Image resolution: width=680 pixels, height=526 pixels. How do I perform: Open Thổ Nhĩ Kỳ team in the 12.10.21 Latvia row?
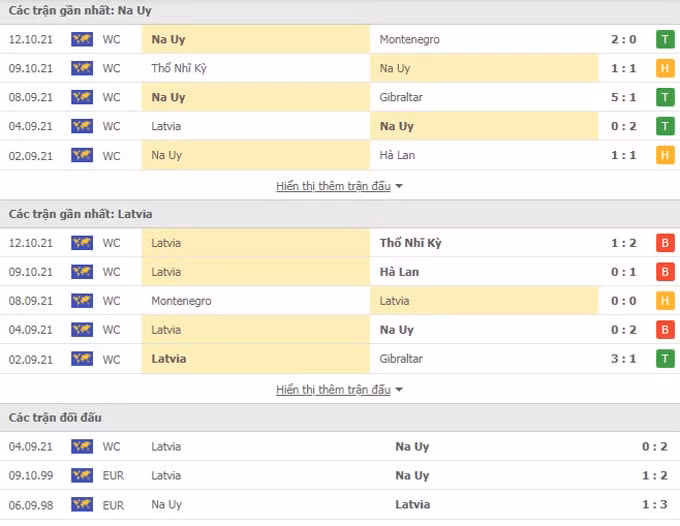coord(411,243)
